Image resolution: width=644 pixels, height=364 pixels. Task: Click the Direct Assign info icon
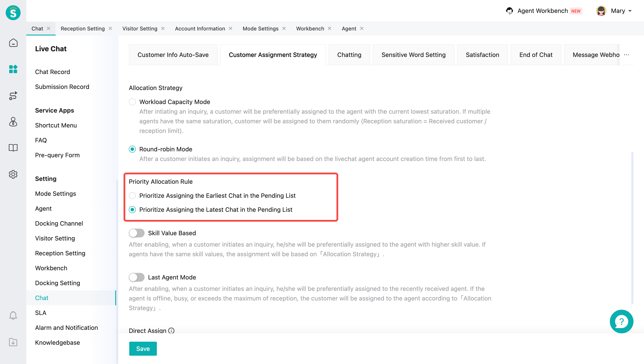pos(171,330)
